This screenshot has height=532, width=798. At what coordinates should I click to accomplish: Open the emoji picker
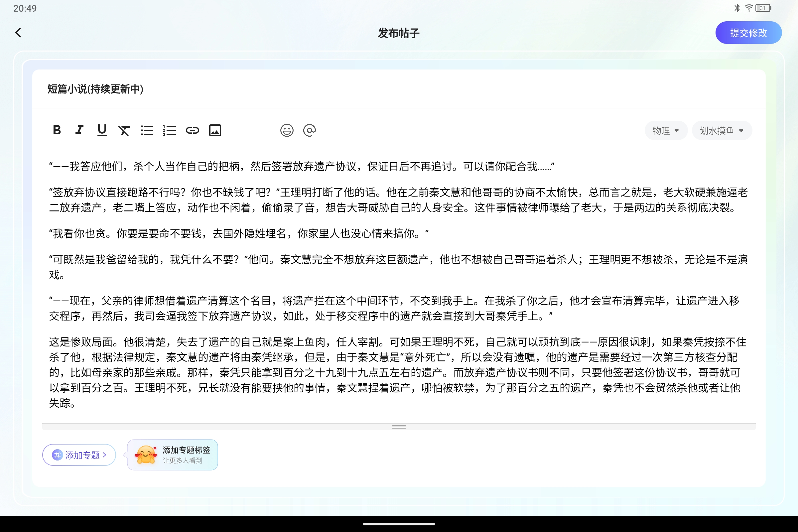coord(287,130)
